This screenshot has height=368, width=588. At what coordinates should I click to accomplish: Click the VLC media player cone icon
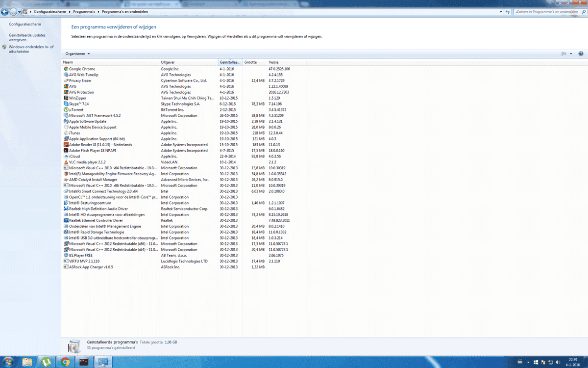coord(66,162)
